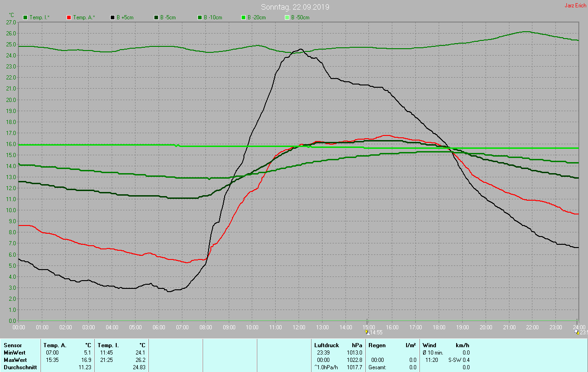Select the 'B -5cm' legend label

168,17
